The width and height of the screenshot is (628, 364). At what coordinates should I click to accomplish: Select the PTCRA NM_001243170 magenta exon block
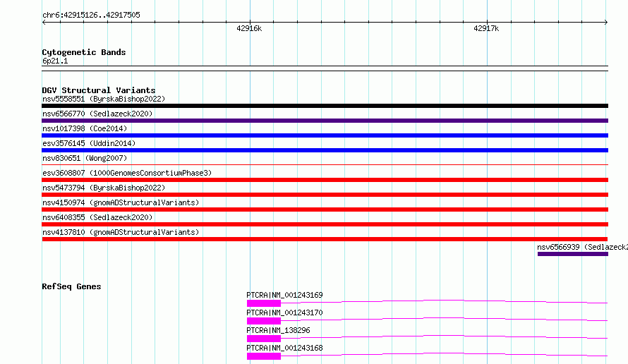click(x=263, y=321)
